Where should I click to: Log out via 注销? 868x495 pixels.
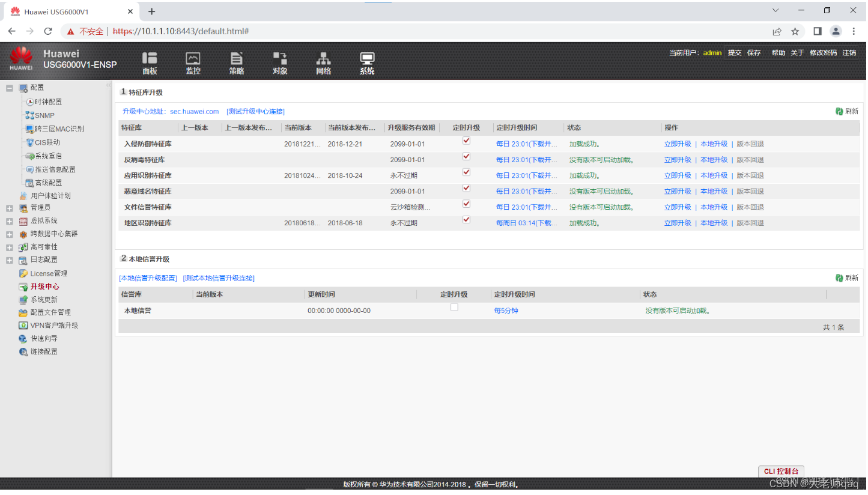click(849, 53)
